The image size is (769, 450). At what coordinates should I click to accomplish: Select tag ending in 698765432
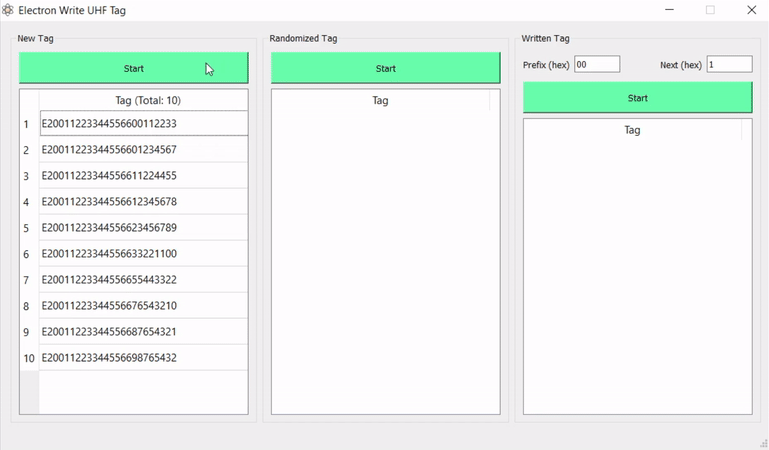point(143,358)
